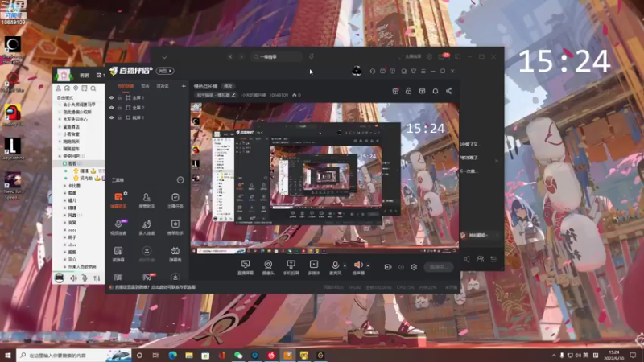Click the record video icon
Image resolution: width=644 pixels, height=362 pixels.
tap(388, 267)
